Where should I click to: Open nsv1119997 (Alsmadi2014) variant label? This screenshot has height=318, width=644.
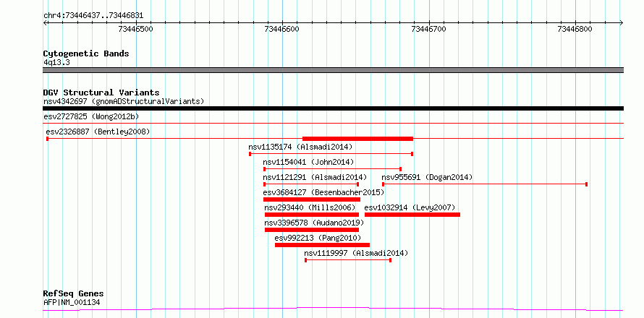tap(356, 253)
